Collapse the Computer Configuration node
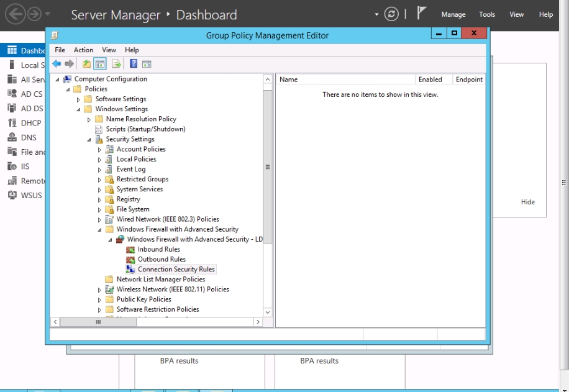 tap(57, 80)
